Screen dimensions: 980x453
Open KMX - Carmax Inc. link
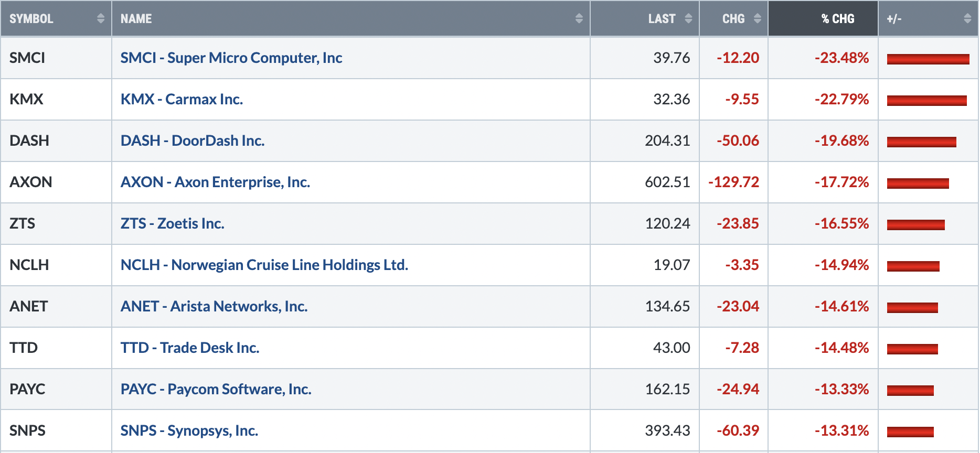click(x=182, y=99)
